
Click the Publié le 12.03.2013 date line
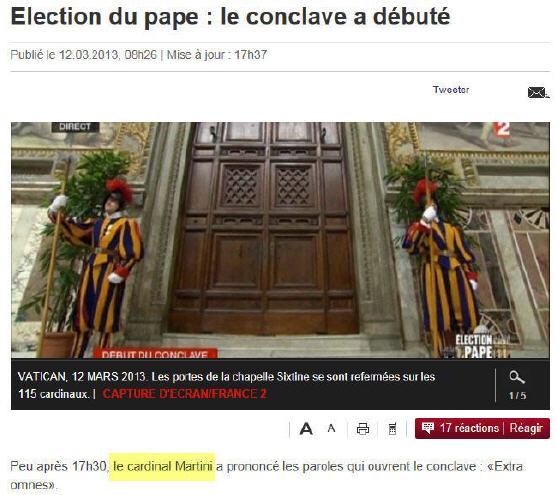click(139, 55)
